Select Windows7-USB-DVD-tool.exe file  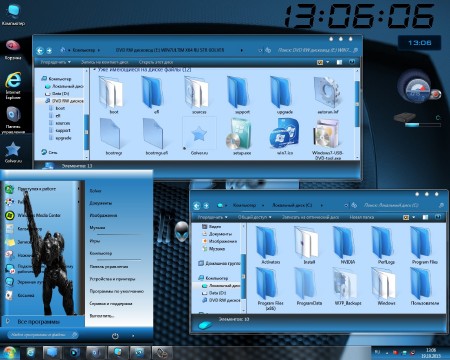point(328,138)
